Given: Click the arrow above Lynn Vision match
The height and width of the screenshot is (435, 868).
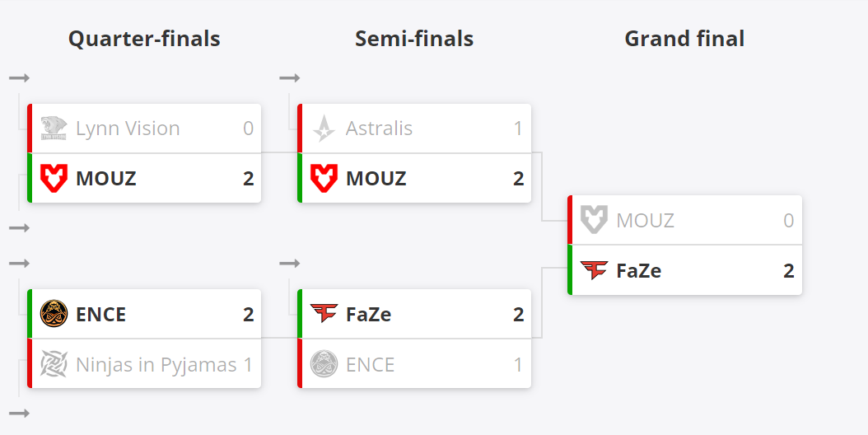Looking at the screenshot, I should pos(20,78).
